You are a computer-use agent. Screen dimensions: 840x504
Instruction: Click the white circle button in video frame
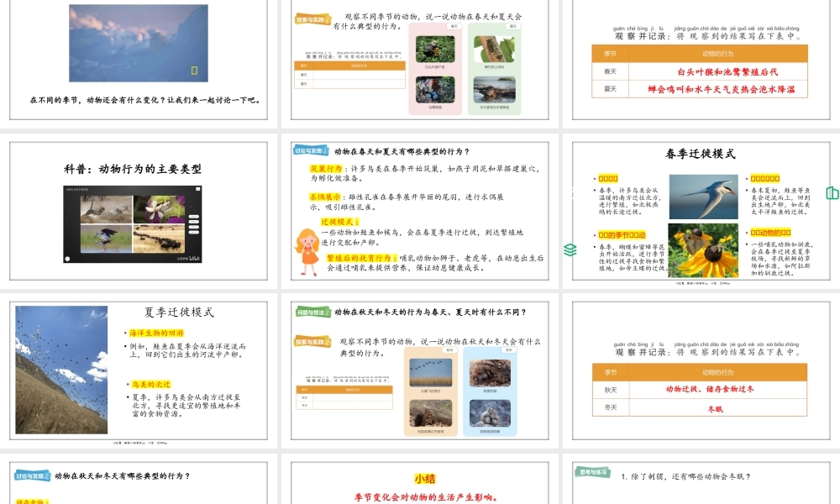click(67, 259)
